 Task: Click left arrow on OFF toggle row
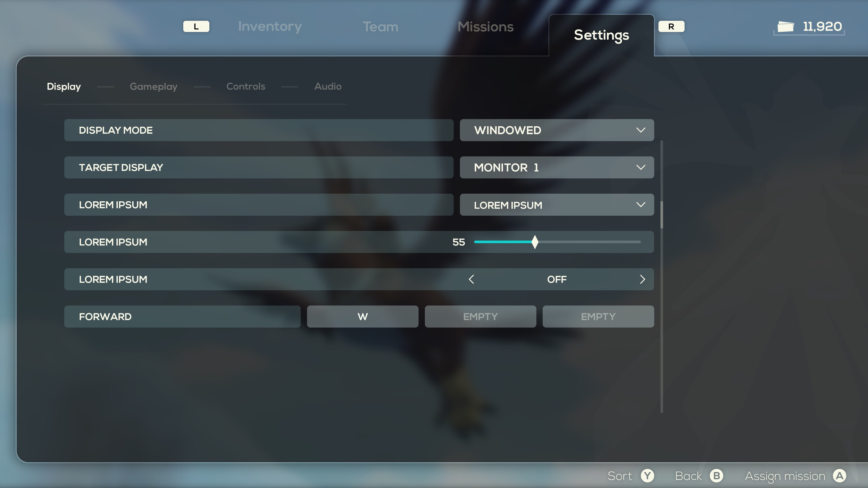tap(471, 279)
